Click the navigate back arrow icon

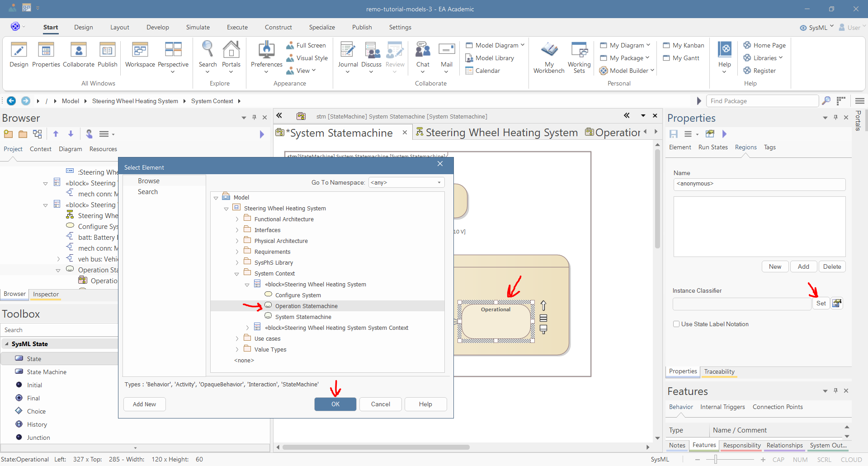pyautogui.click(x=11, y=101)
